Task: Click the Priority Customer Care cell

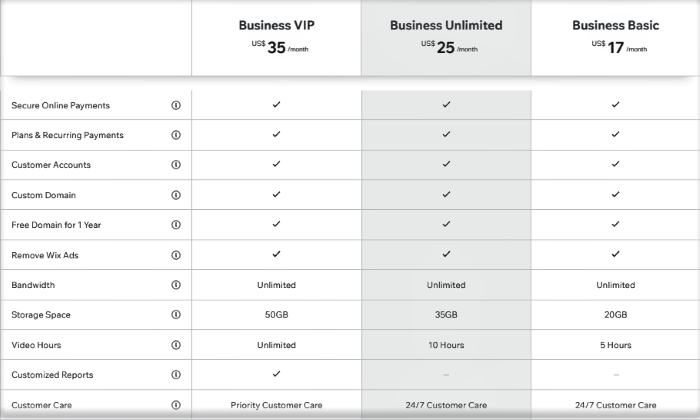Action: [276, 405]
